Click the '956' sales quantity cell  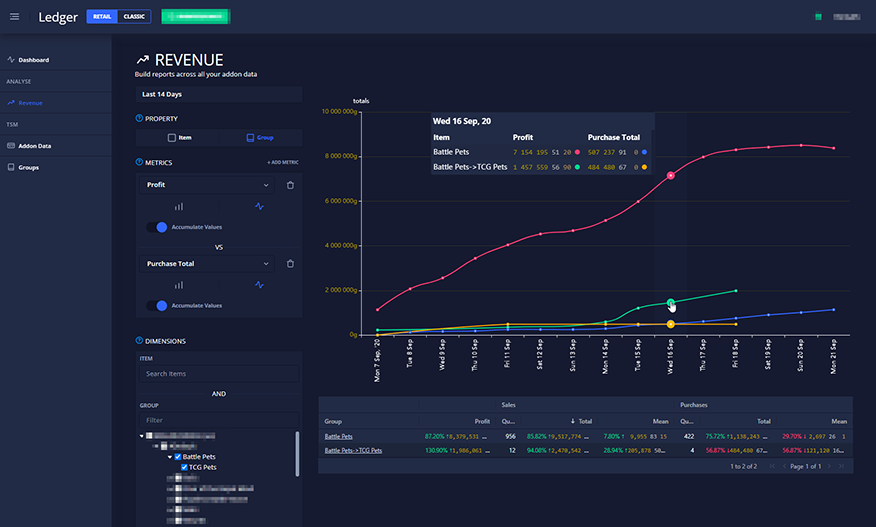pyautogui.click(x=510, y=436)
